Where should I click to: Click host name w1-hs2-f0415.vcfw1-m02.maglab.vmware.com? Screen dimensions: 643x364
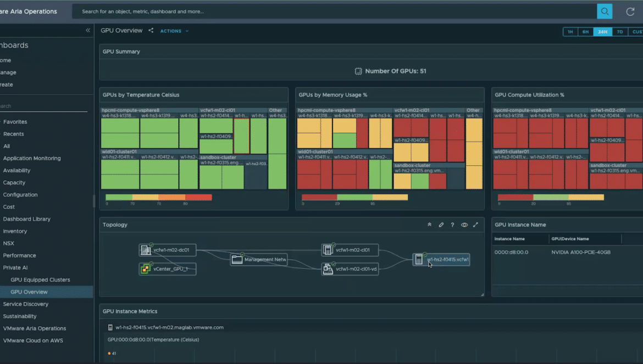pos(169,328)
